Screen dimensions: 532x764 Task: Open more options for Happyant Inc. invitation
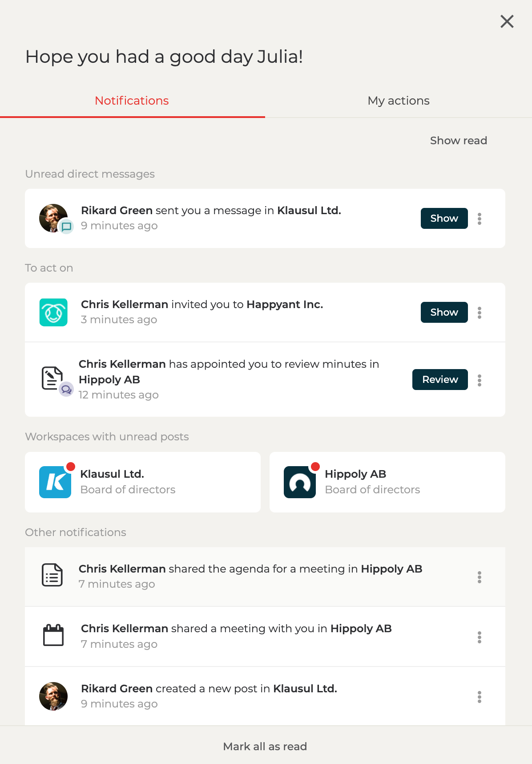pyautogui.click(x=480, y=313)
